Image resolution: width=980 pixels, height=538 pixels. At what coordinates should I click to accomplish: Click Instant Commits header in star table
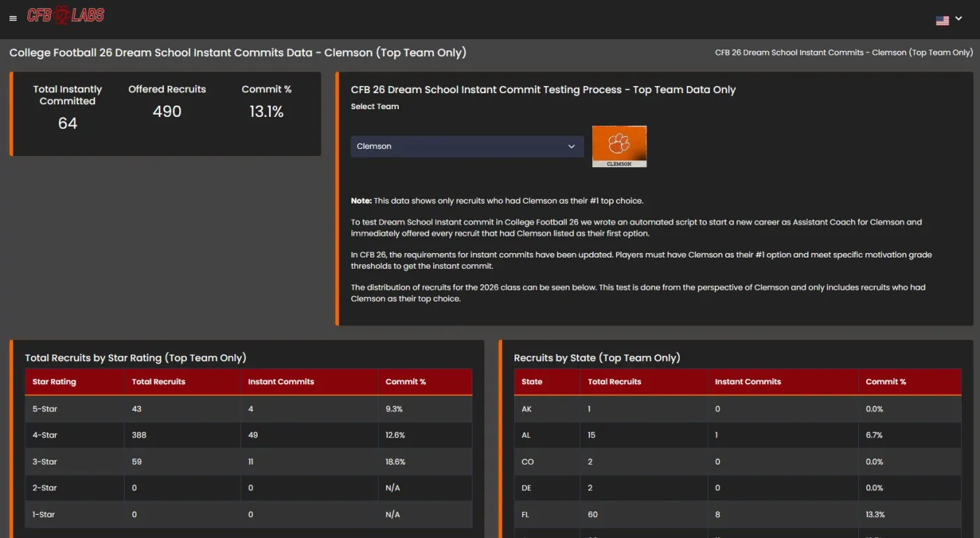tap(281, 382)
